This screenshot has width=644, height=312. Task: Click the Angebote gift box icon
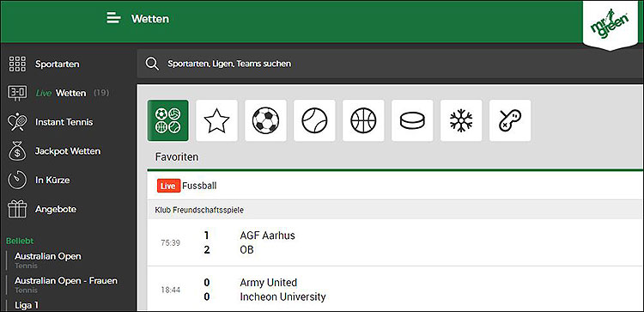17,209
